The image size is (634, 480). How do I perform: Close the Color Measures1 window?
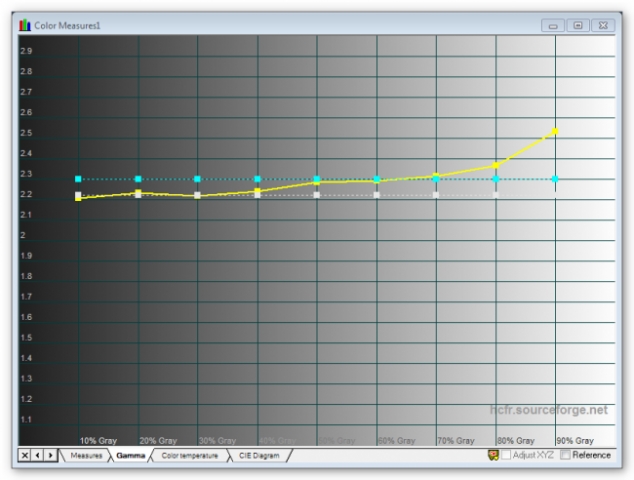[x=603, y=23]
